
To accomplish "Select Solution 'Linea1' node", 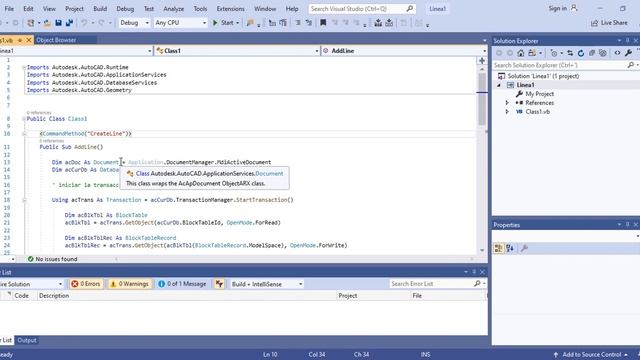I will 543,76.
